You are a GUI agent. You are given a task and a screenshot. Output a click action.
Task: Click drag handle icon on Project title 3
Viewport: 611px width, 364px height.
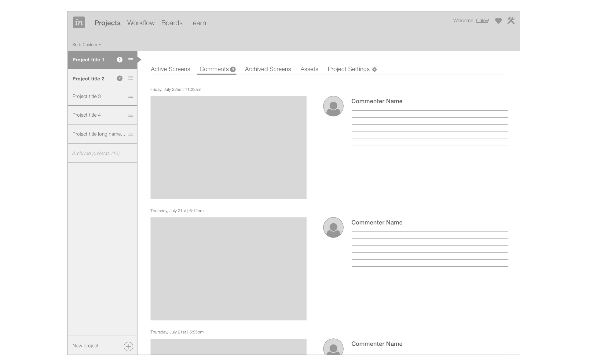(x=131, y=96)
